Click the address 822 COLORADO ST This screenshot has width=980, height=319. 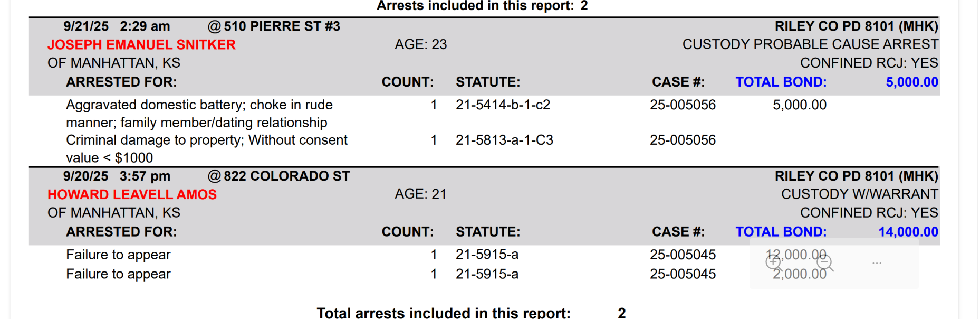click(x=286, y=176)
